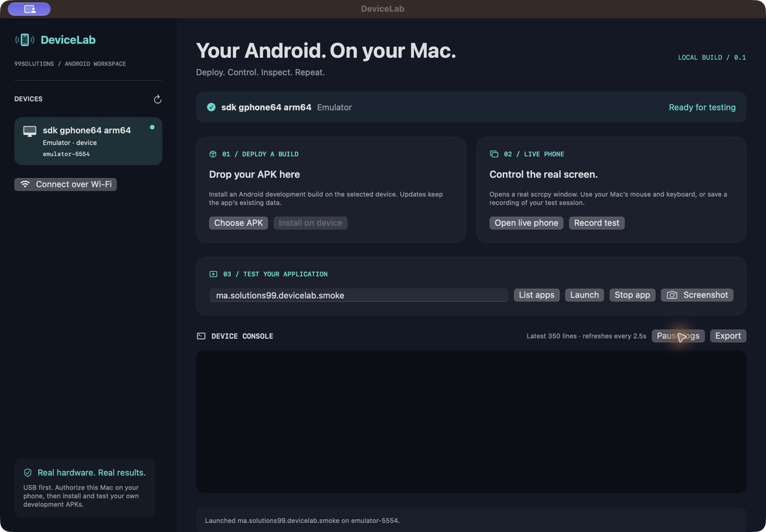Open the Choose APK file picker
Image resolution: width=766 pixels, height=532 pixels.
pos(238,223)
